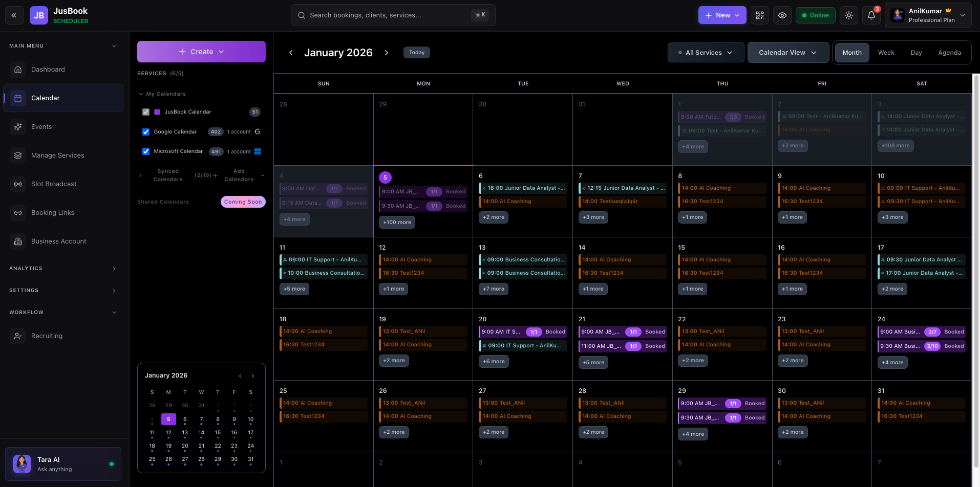Click the Online status button
This screenshot has height=487, width=980.
(x=815, y=15)
